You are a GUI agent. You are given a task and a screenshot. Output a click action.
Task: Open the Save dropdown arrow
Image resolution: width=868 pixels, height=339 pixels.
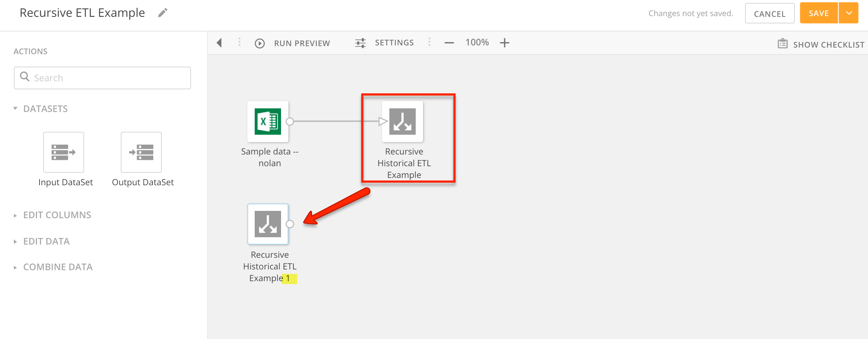point(848,12)
